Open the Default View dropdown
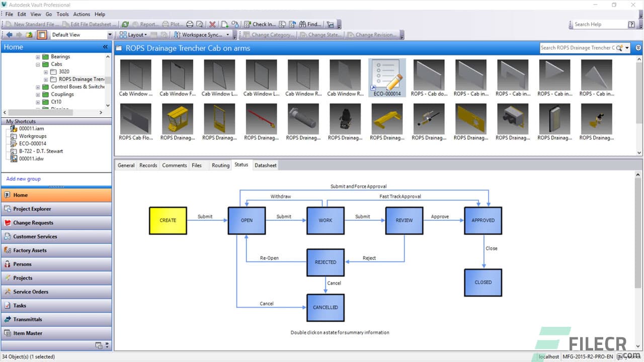Viewport: 644px width, 362px height. click(x=110, y=35)
